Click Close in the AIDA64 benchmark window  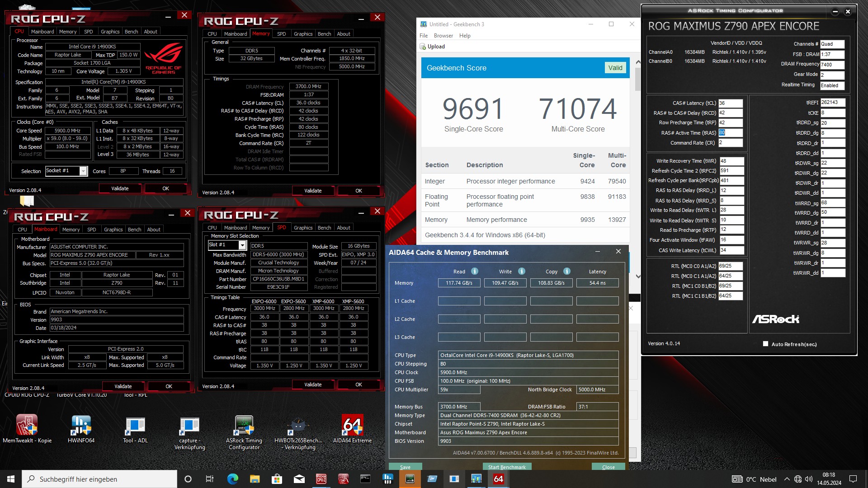609,467
